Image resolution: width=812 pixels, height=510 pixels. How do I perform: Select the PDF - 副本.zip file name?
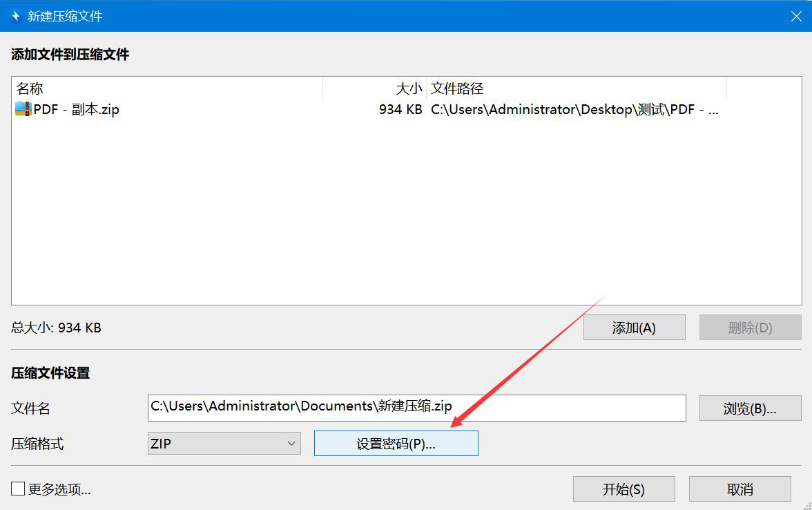coord(76,109)
